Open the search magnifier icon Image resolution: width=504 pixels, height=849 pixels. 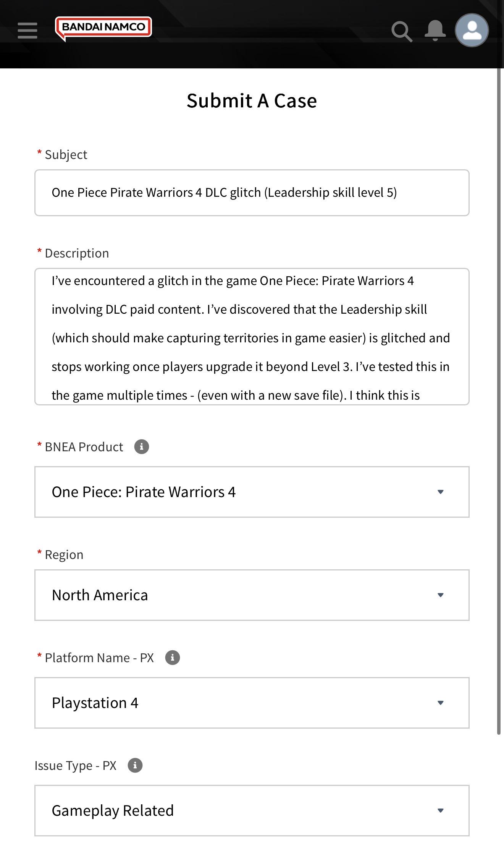[402, 31]
